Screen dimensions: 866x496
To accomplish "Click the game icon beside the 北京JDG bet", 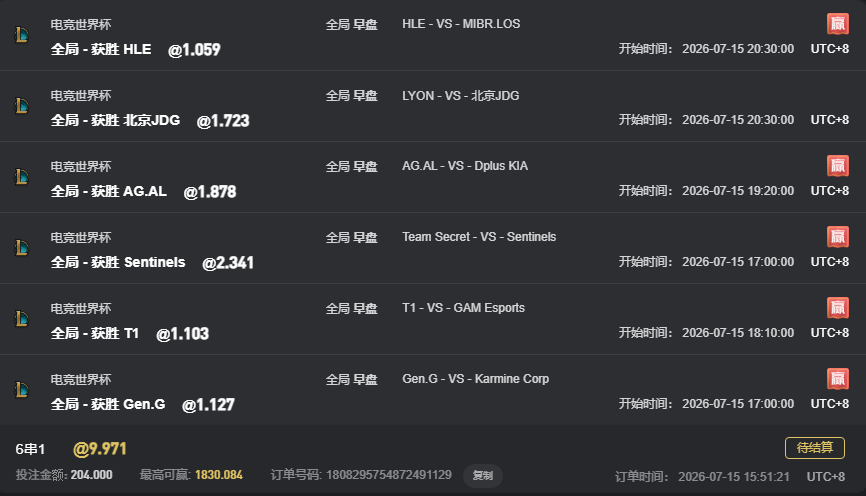I will (22, 105).
